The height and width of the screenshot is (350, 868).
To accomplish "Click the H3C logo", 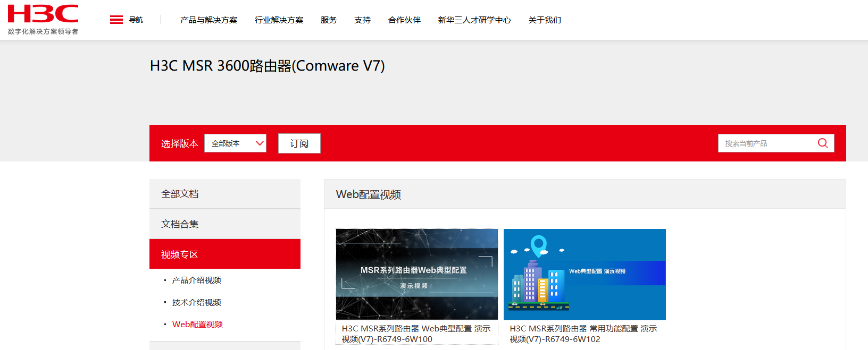I will [43, 14].
